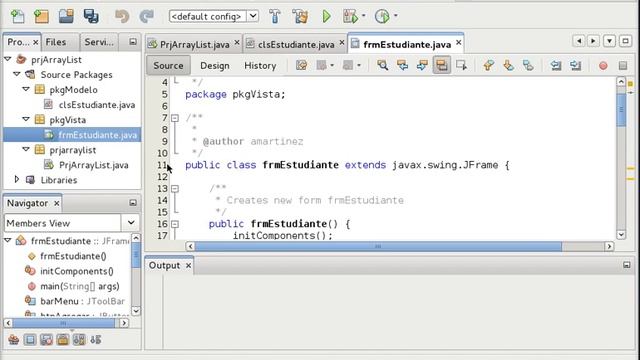Click Next Bookmark icon
640x360 pixels.
(508, 65)
